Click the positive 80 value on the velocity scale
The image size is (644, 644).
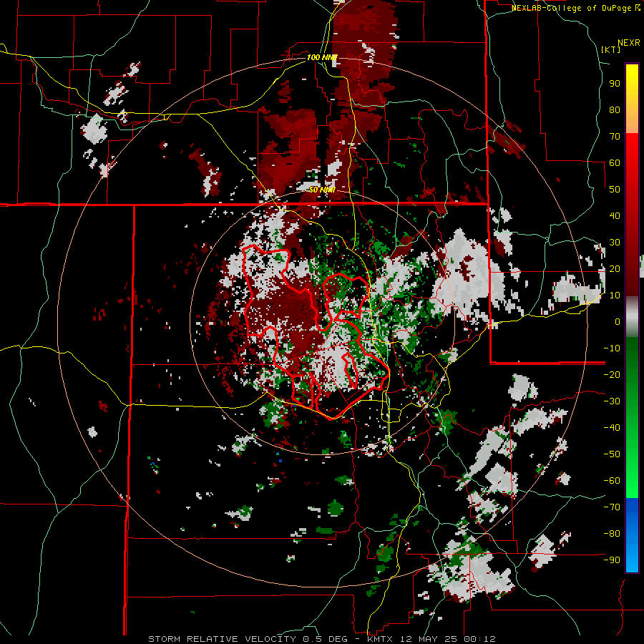point(615,110)
